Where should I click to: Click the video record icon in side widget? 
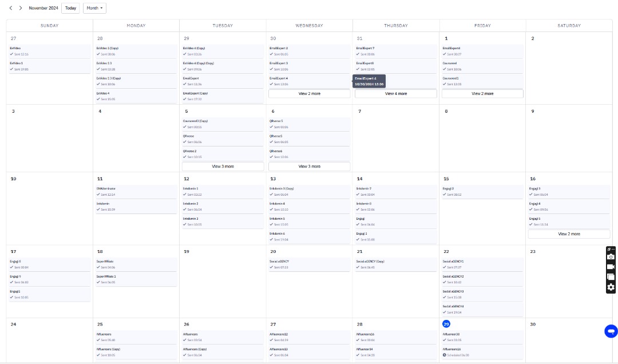[x=611, y=267]
